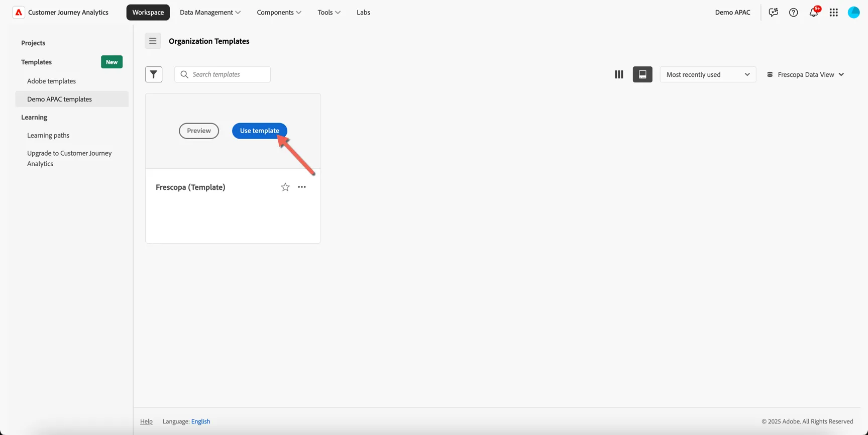The height and width of the screenshot is (435, 868).
Task: Open Upgrade to Customer Journey Analytics
Action: click(x=69, y=158)
